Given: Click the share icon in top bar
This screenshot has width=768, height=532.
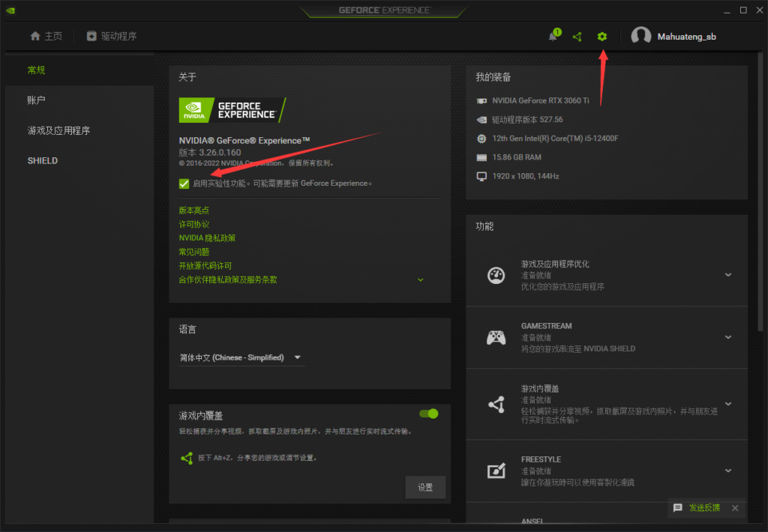Looking at the screenshot, I should point(577,36).
